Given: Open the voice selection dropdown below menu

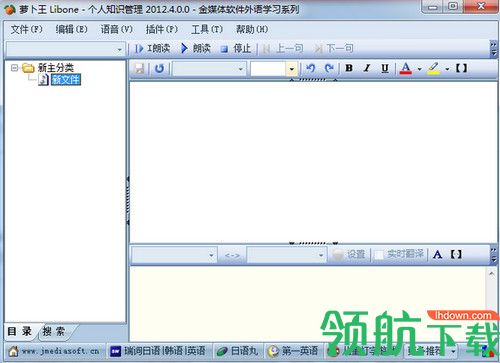Looking at the screenshot, I should click(x=66, y=49).
